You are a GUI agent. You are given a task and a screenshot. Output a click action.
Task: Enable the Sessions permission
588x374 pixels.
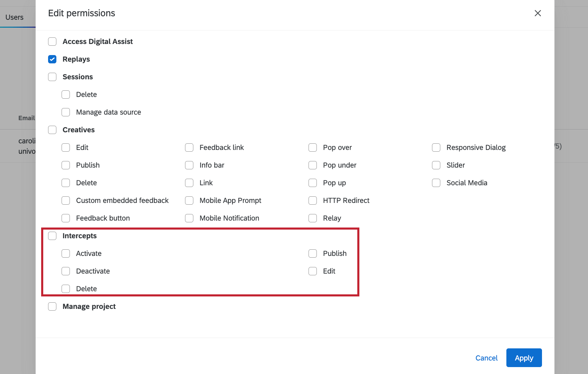[x=52, y=77]
